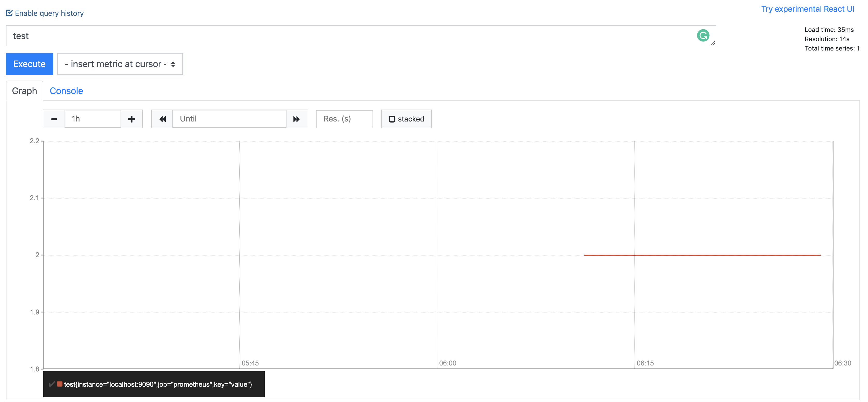Click the minus icon to decrease range
Screen dimensions: 868x402
pos(54,119)
